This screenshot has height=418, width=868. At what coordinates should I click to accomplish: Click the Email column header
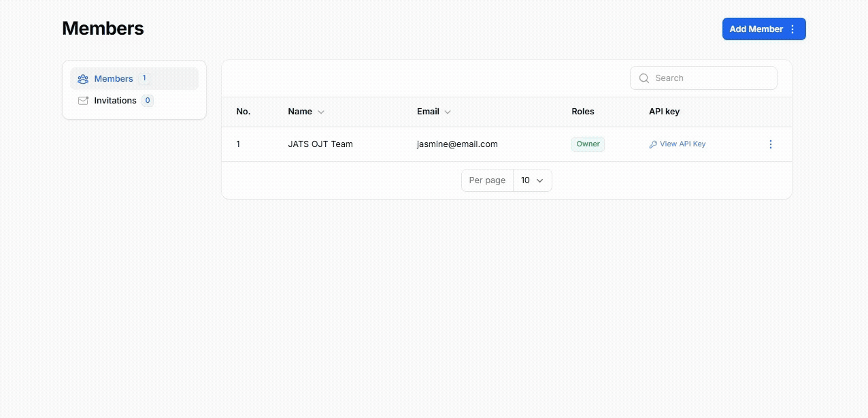428,112
